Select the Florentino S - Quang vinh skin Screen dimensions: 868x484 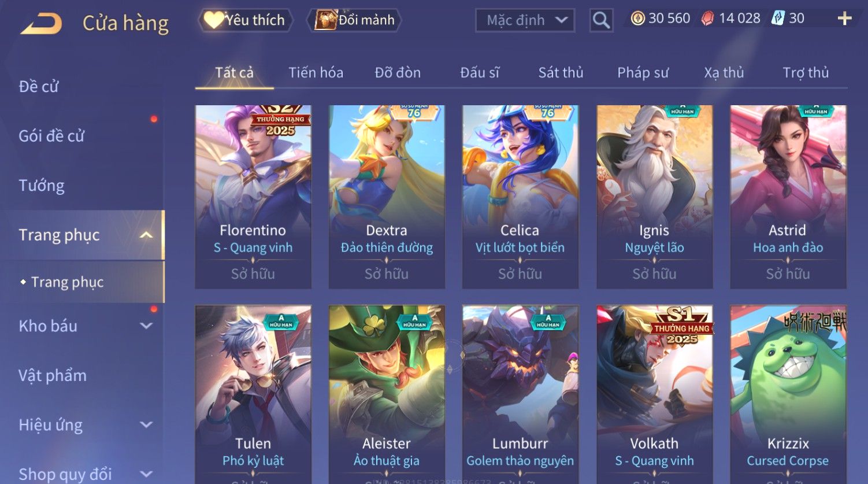point(253,197)
